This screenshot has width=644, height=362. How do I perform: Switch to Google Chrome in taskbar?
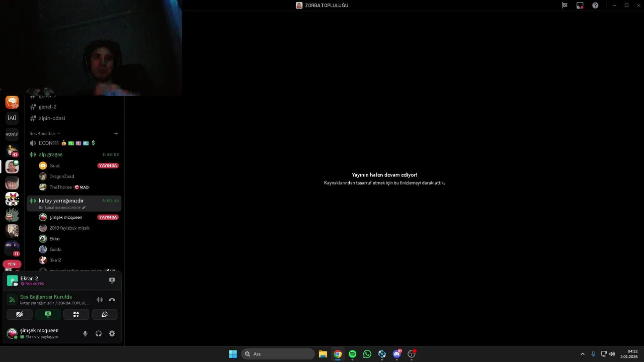[338, 354]
